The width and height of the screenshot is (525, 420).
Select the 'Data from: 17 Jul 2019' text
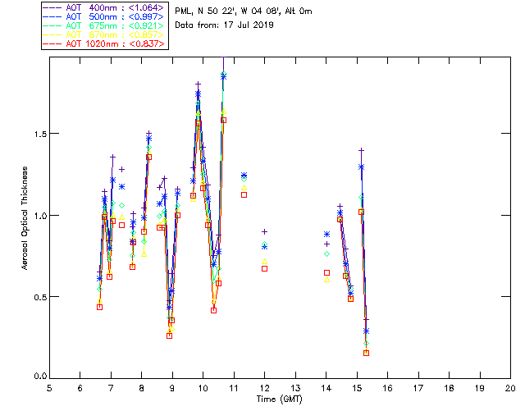pos(224,25)
